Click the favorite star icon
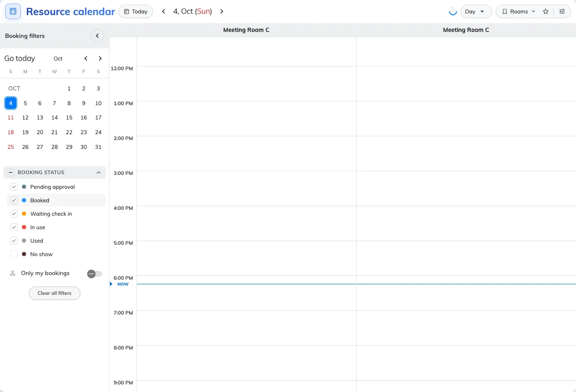 (546, 11)
